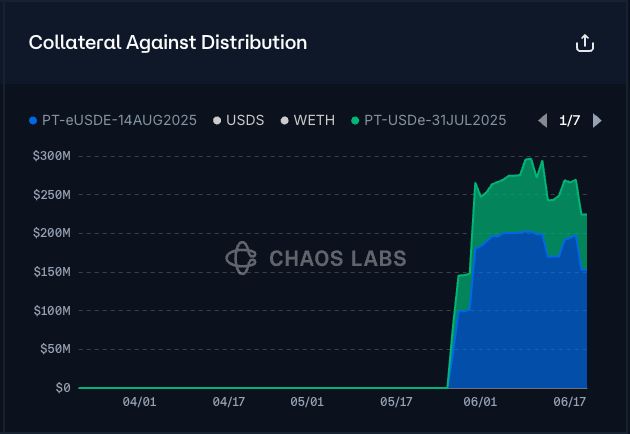Click the Chaos Labs logo icon
Screen dimensions: 630x434
point(241,258)
